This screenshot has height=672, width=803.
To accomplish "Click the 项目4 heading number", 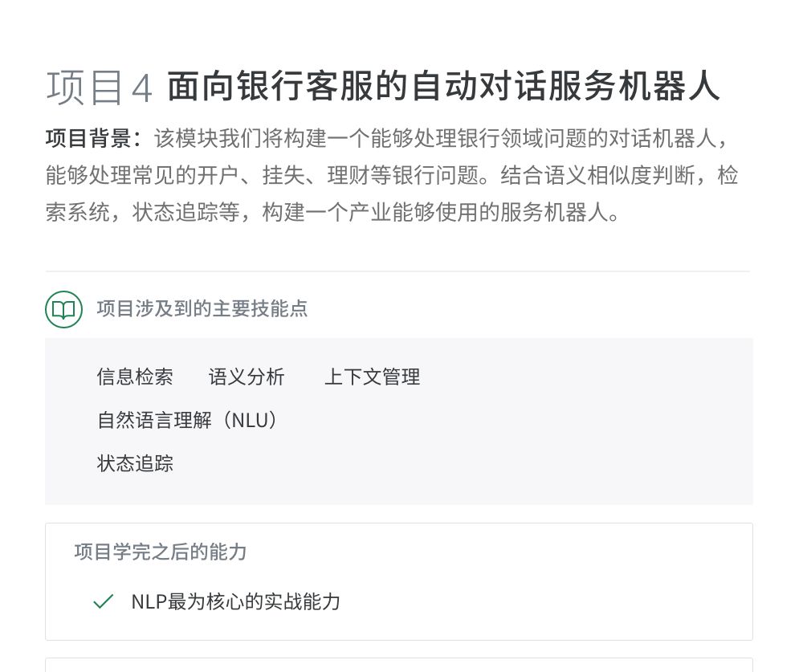I will tap(99, 88).
